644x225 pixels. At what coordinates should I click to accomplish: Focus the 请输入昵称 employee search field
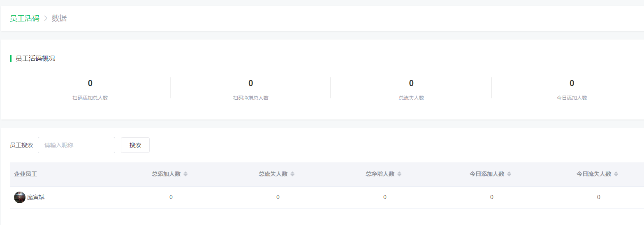pyautogui.click(x=76, y=145)
